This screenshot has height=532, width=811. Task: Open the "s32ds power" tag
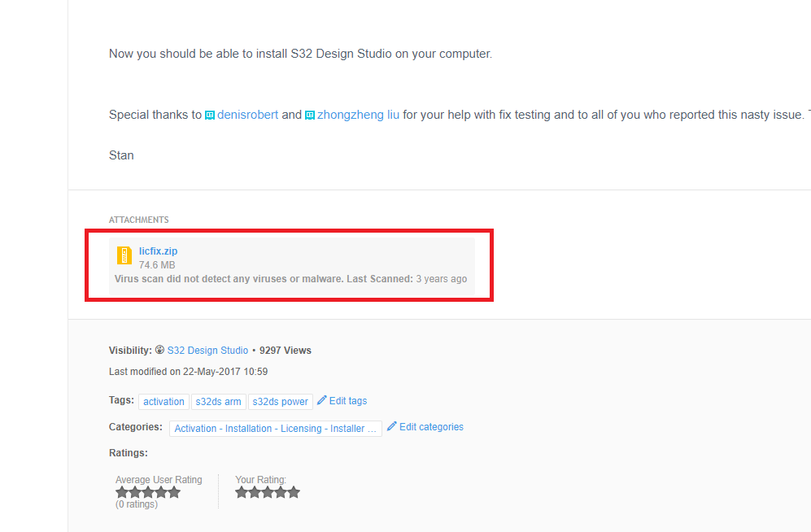(281, 402)
